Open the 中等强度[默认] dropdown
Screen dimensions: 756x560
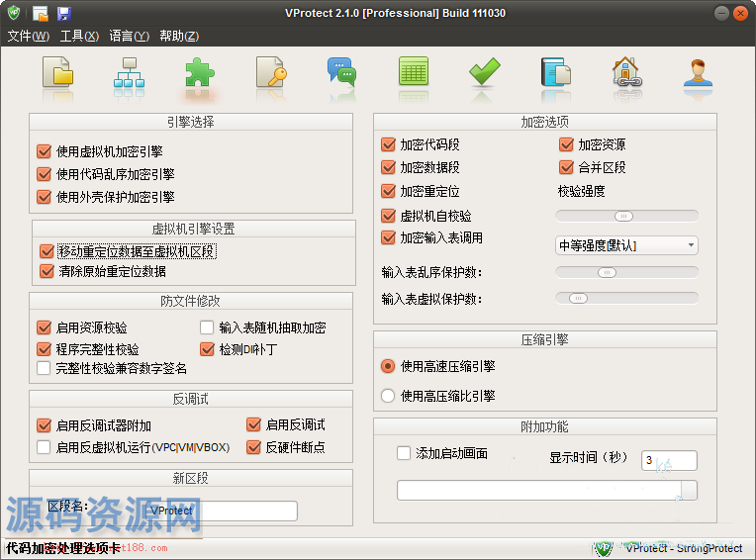[x=626, y=245]
